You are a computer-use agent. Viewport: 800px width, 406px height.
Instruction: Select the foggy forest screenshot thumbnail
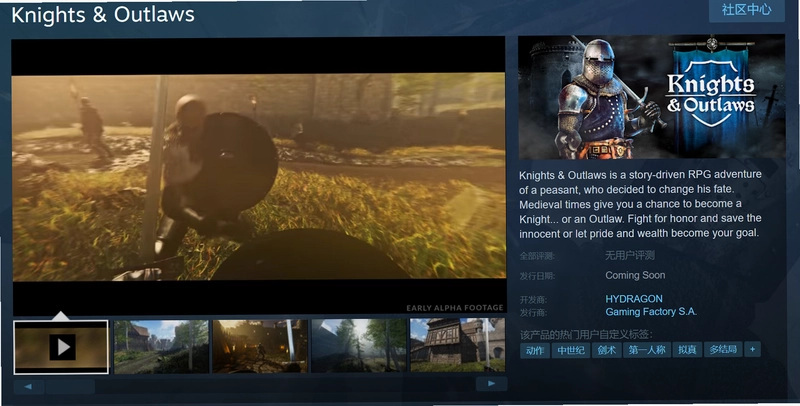tap(359, 345)
